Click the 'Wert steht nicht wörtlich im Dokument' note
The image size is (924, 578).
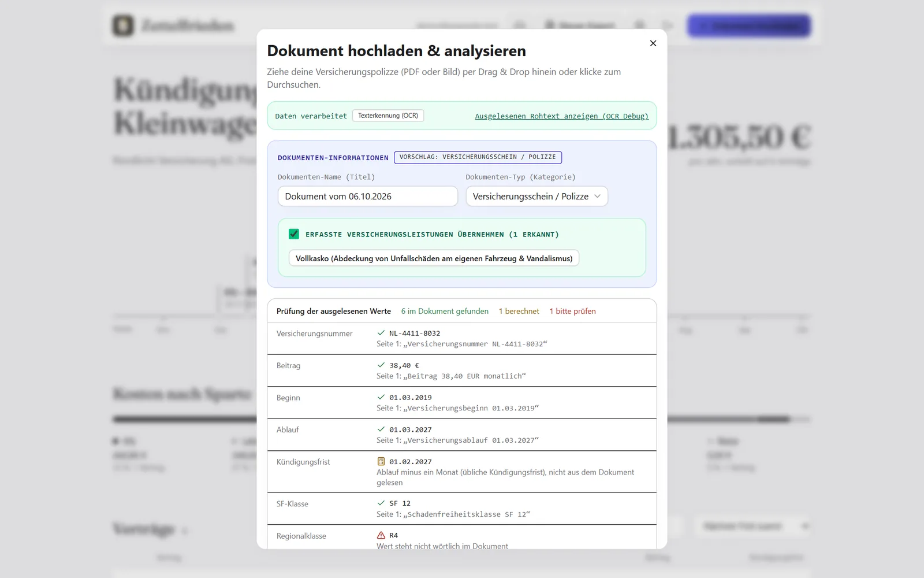(x=442, y=546)
